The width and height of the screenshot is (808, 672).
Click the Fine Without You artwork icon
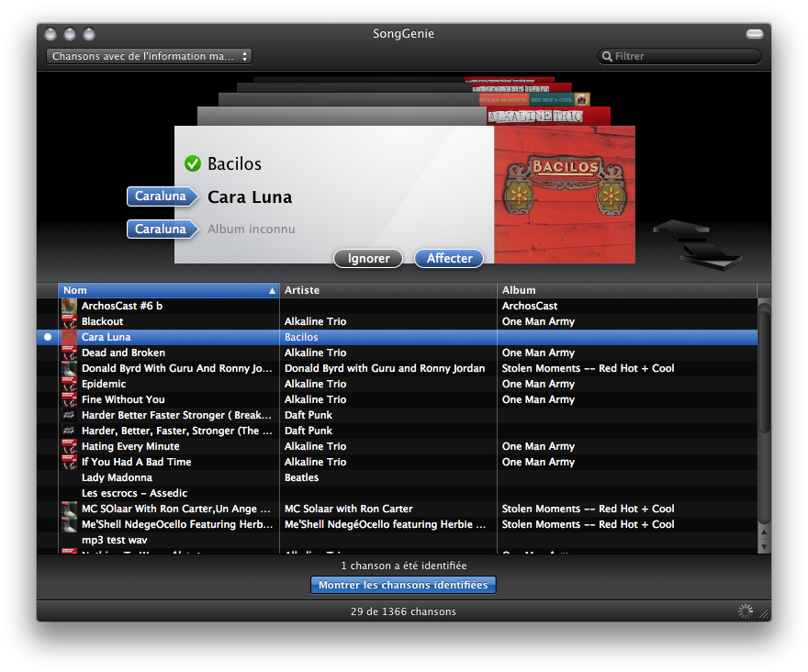click(x=69, y=399)
